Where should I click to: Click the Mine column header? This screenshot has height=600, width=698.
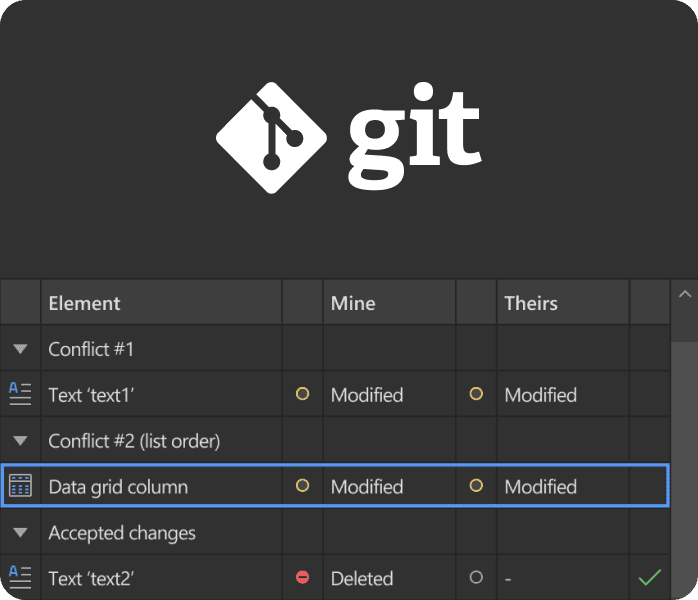(x=353, y=302)
